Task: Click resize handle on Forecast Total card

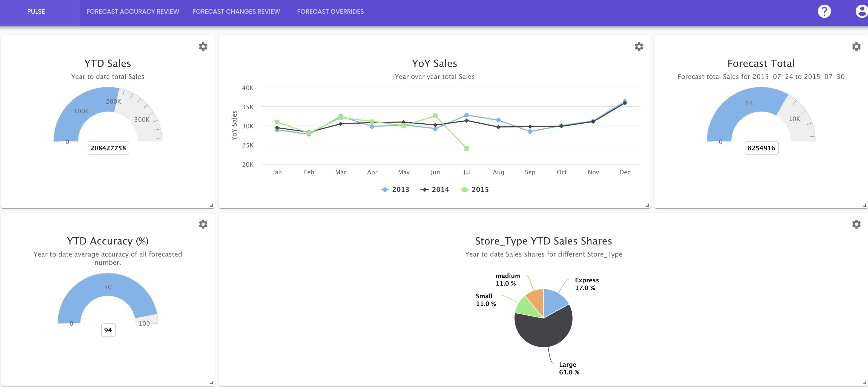Action: click(865, 205)
